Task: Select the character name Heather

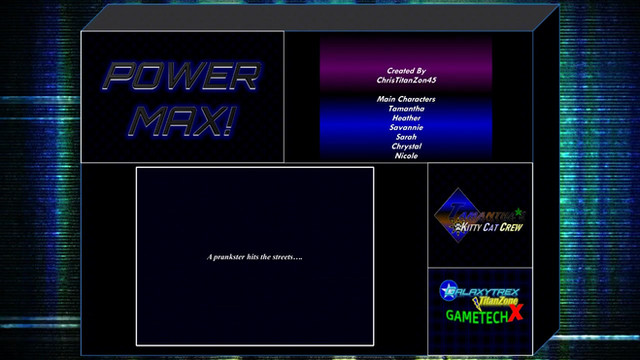Action: tap(406, 118)
